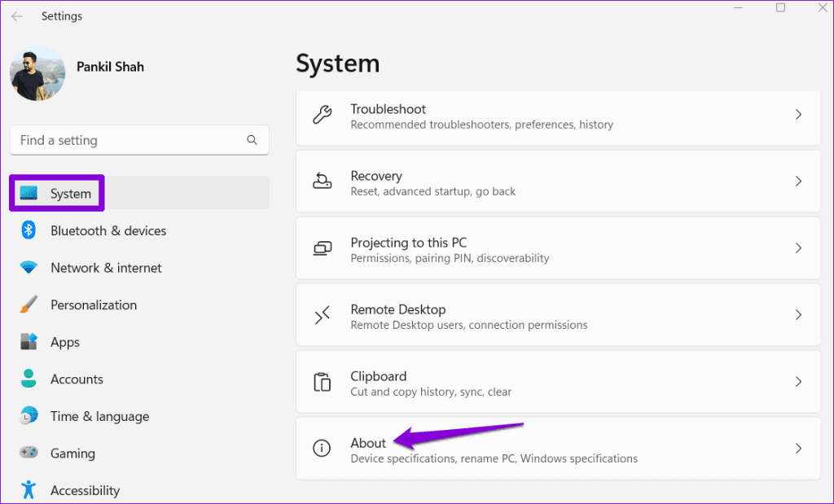The image size is (834, 504).
Task: Go back using the back arrow
Action: [x=17, y=16]
